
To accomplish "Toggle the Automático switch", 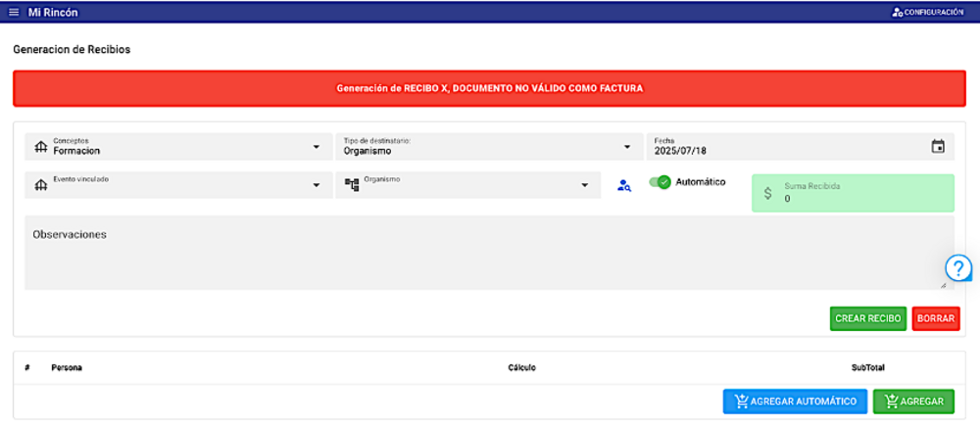I will coord(661,182).
